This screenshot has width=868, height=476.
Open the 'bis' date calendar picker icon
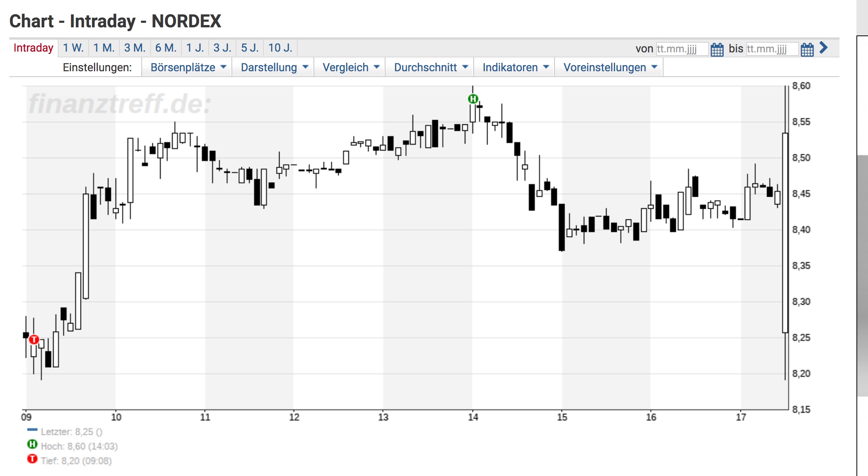(x=807, y=49)
